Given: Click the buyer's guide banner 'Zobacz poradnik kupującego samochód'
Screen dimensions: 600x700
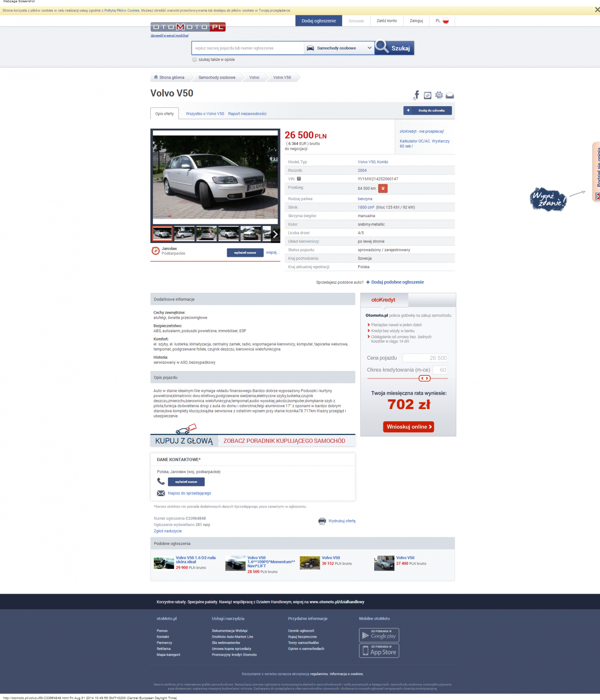Looking at the screenshot, I should click(x=284, y=441).
